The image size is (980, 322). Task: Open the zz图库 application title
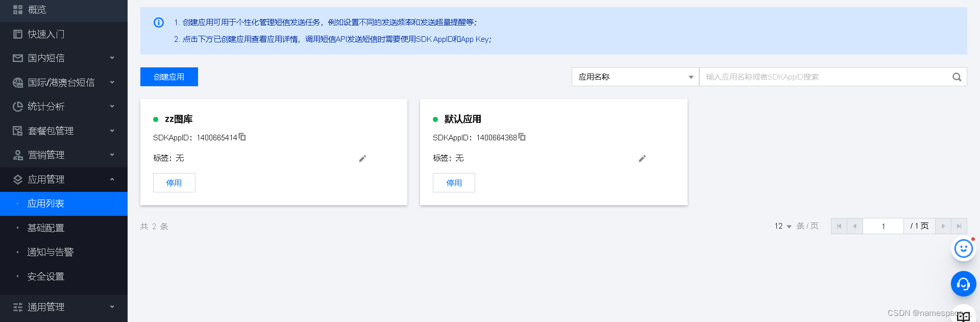(179, 119)
